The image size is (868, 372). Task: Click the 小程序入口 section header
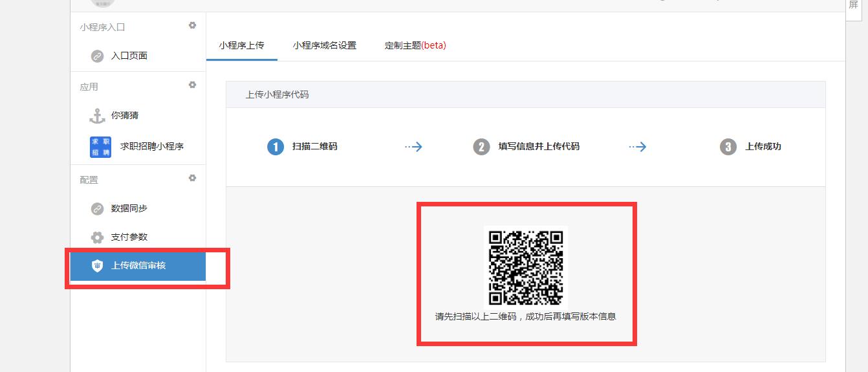pyautogui.click(x=103, y=27)
